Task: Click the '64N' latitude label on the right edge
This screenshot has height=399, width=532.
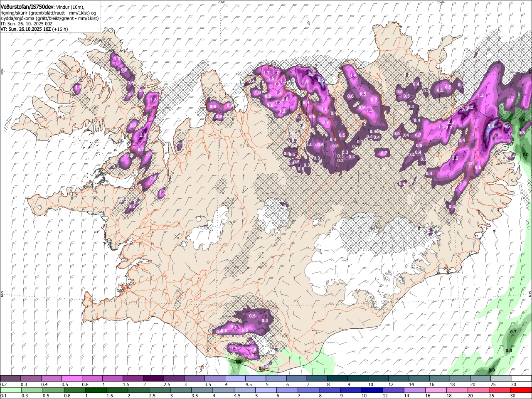Action: (x=530, y=293)
